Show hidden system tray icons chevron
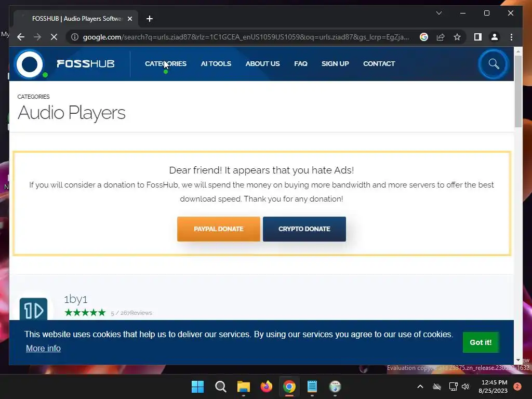The height and width of the screenshot is (399, 532). pyautogui.click(x=420, y=387)
